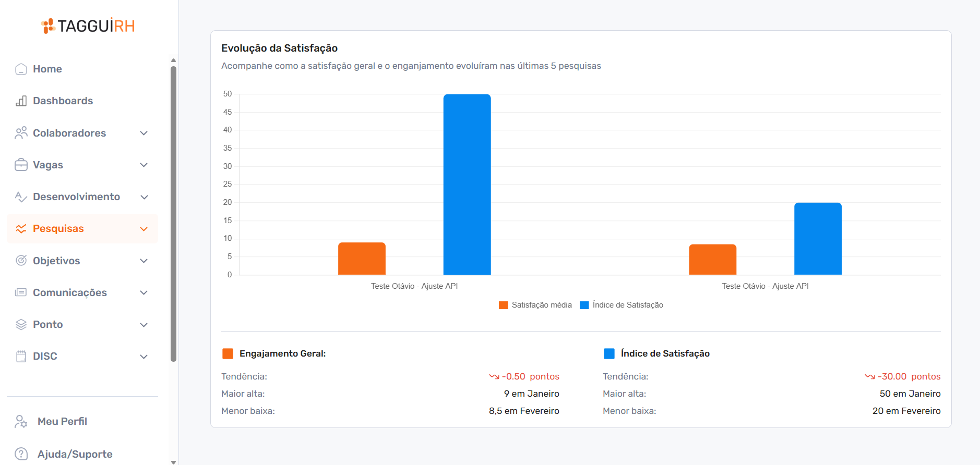980x465 pixels.
Task: Expand the Objetivos chevron
Action: (144, 261)
